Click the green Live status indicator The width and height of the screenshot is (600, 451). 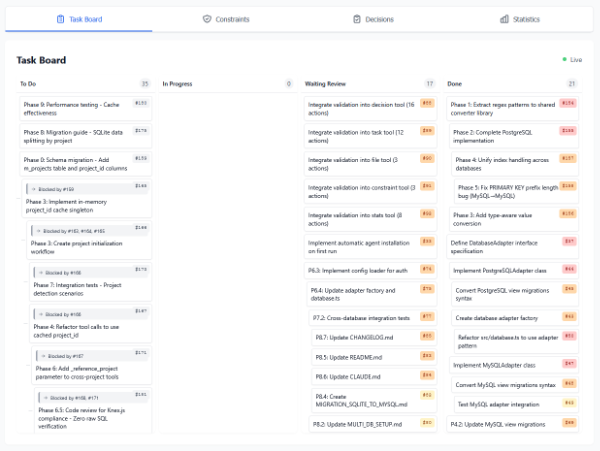(x=564, y=60)
